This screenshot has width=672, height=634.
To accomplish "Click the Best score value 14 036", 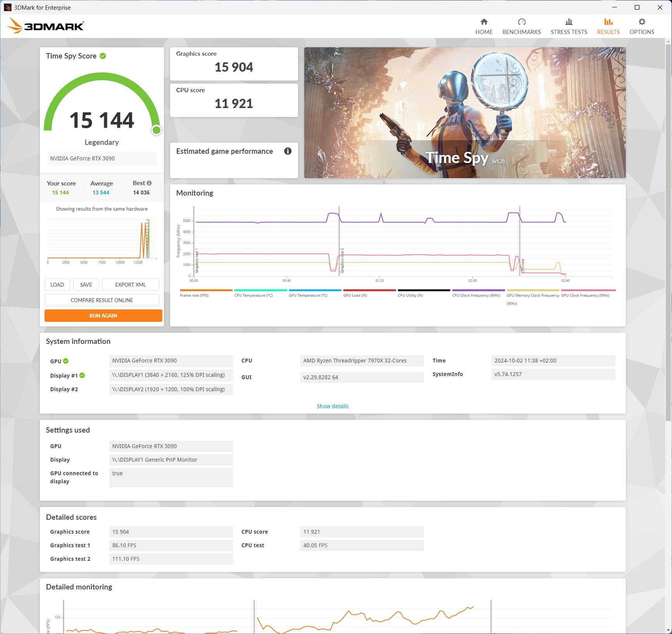I will pyautogui.click(x=141, y=192).
